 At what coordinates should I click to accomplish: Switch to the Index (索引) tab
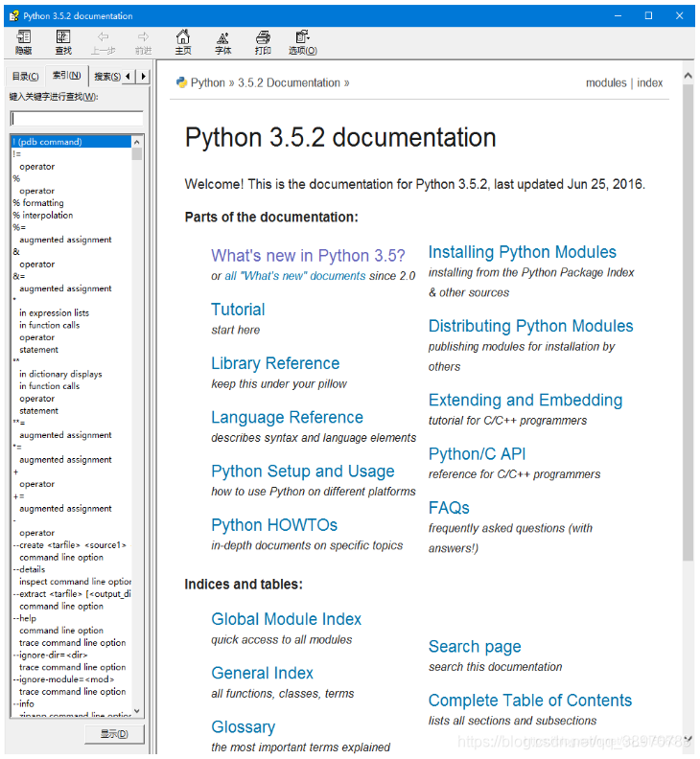pyautogui.click(x=66, y=75)
